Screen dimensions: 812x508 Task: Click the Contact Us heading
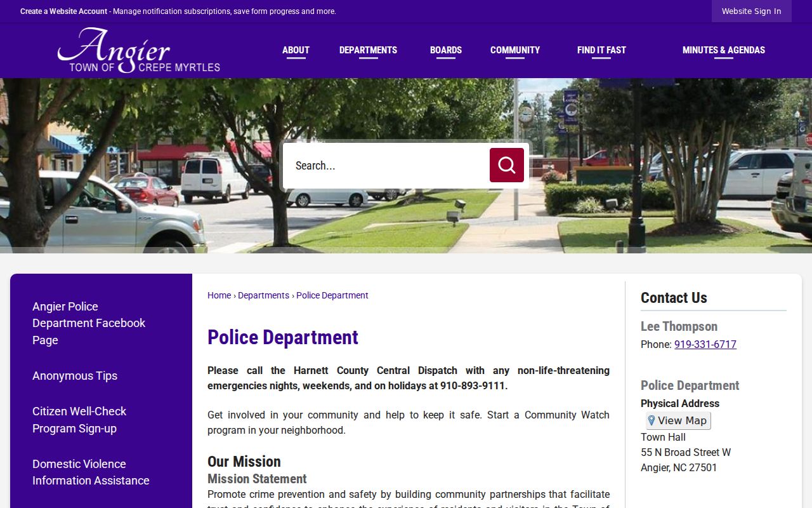click(x=674, y=298)
